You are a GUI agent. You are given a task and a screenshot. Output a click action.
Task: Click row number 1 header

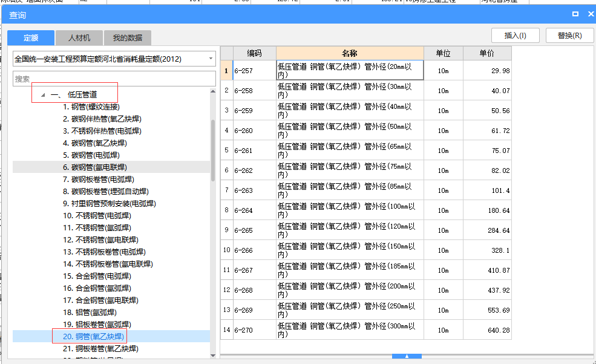pyautogui.click(x=226, y=71)
